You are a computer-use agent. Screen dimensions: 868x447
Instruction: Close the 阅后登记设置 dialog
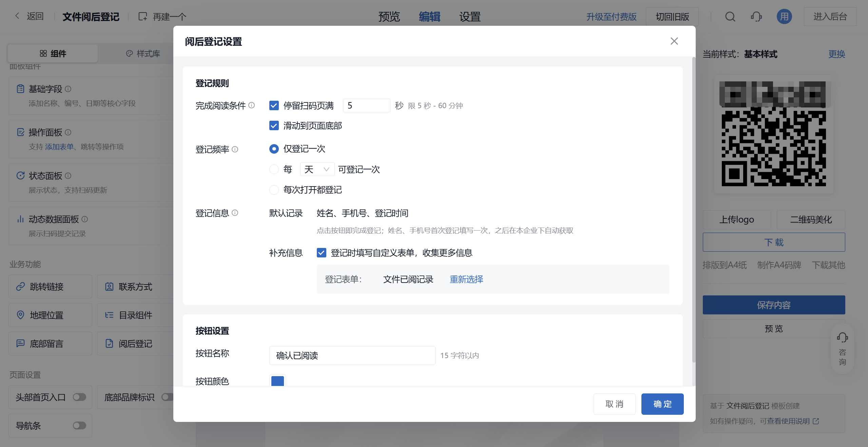[674, 41]
